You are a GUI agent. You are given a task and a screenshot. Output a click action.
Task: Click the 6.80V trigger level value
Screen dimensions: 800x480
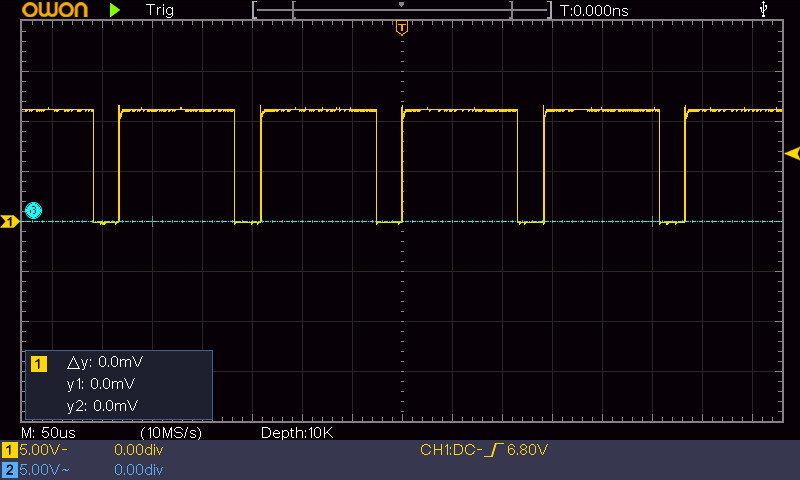pyautogui.click(x=528, y=450)
